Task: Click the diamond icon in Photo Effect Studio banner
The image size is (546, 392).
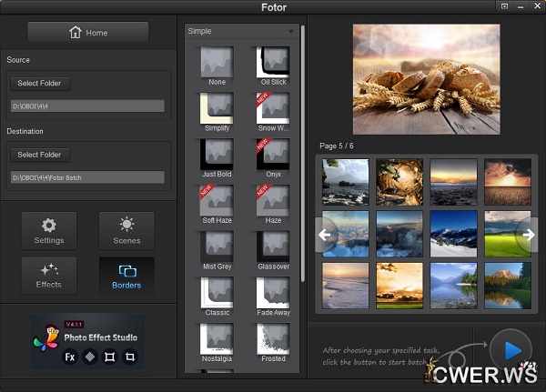Action: [90, 357]
